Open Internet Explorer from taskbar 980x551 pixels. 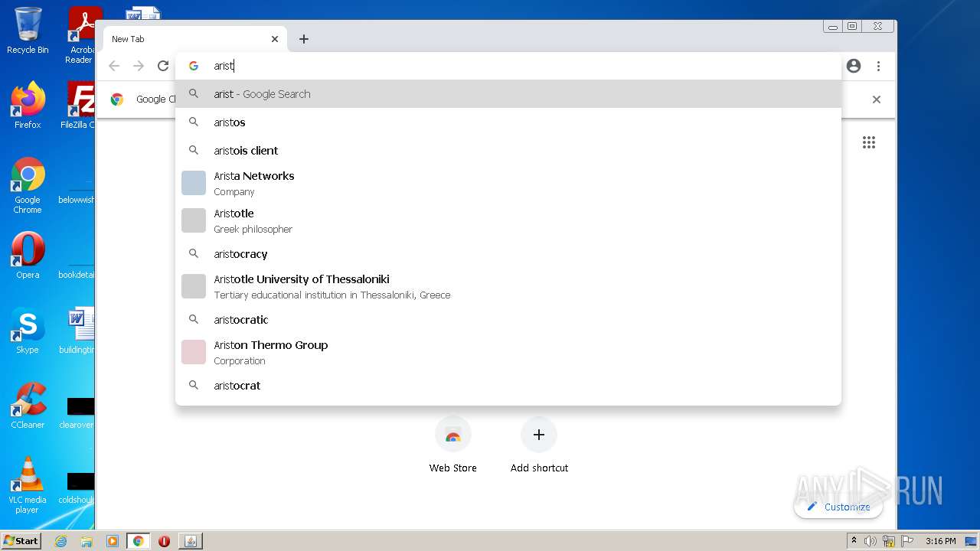point(60,541)
